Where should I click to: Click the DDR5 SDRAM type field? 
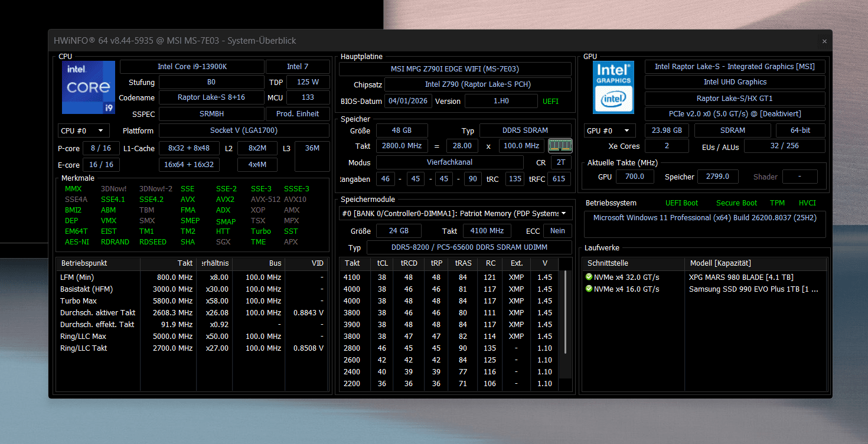point(526,130)
